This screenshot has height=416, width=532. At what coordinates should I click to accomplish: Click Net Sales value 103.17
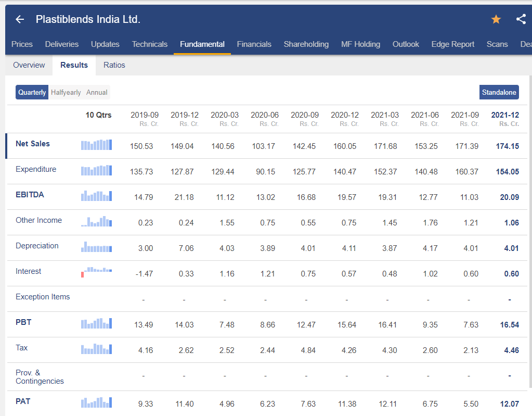(263, 146)
